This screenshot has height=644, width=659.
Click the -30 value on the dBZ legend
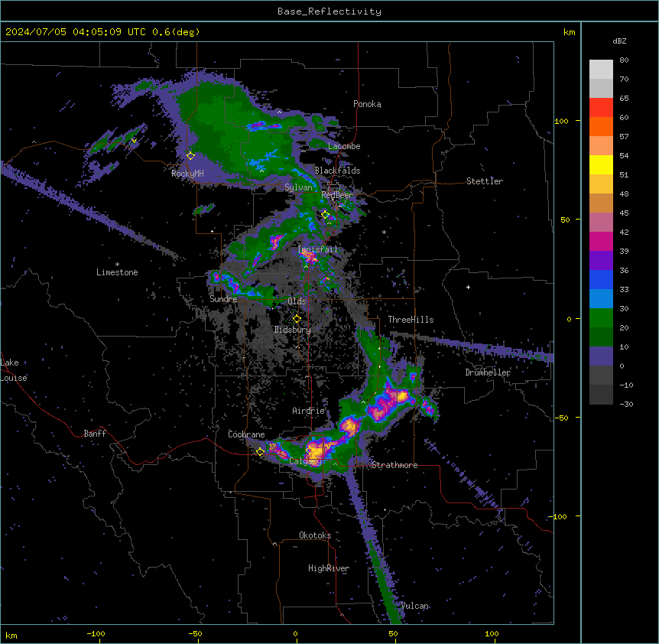(x=626, y=405)
